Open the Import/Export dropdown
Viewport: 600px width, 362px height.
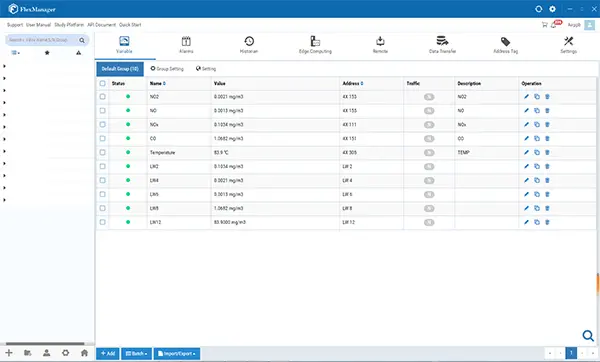point(177,354)
